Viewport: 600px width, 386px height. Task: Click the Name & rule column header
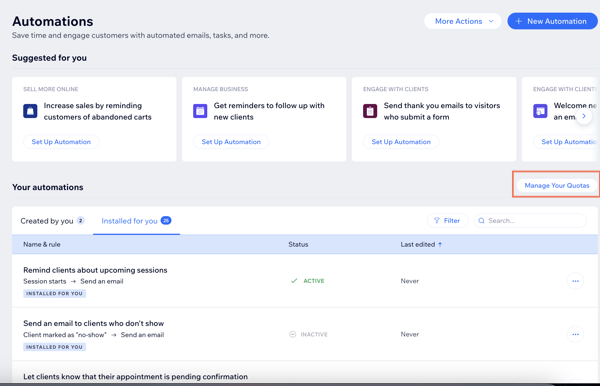point(42,244)
